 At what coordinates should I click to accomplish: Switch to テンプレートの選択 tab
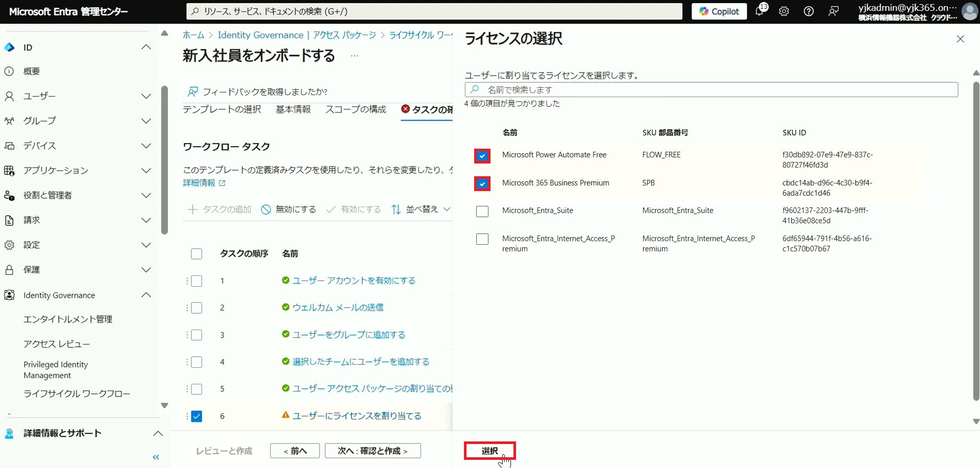click(222, 109)
